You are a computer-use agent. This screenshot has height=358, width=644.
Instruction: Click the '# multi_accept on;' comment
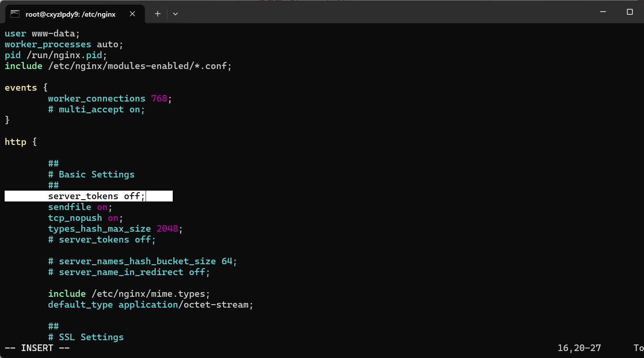[96, 110]
